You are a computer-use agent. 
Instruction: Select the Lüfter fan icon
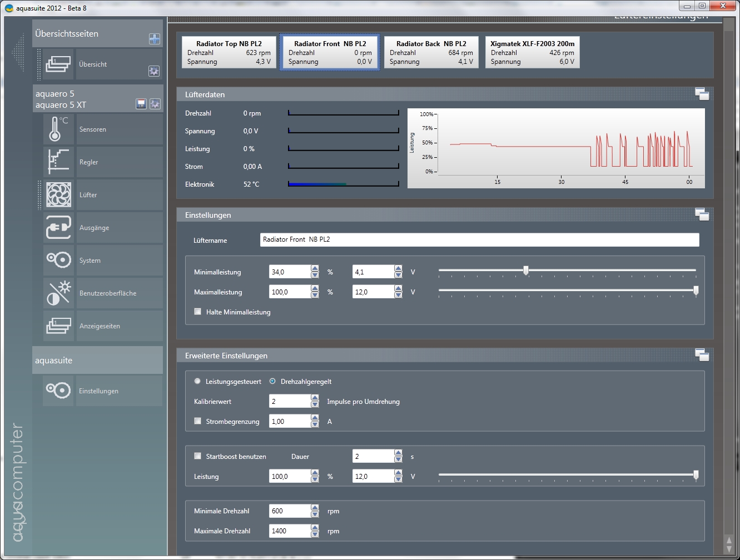tap(58, 194)
